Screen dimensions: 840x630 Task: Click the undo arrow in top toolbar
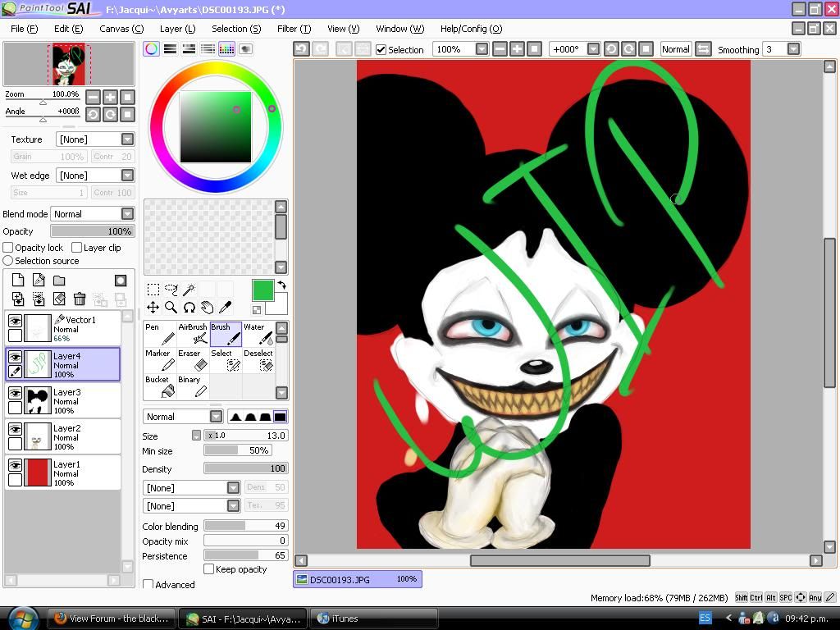[302, 49]
